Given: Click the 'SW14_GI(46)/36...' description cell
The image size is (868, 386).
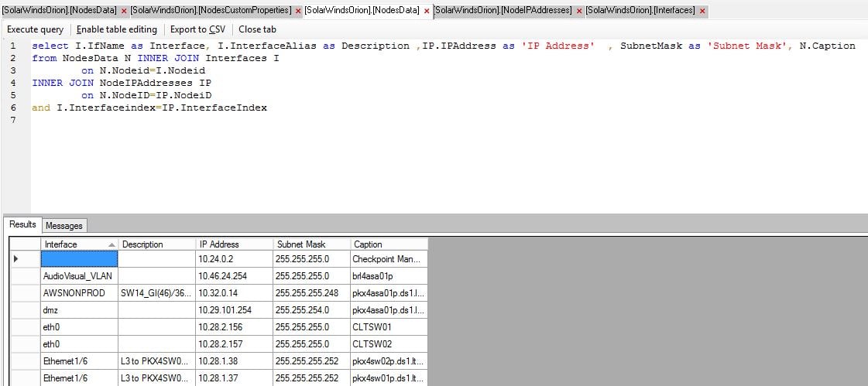Looking at the screenshot, I should pos(156,293).
